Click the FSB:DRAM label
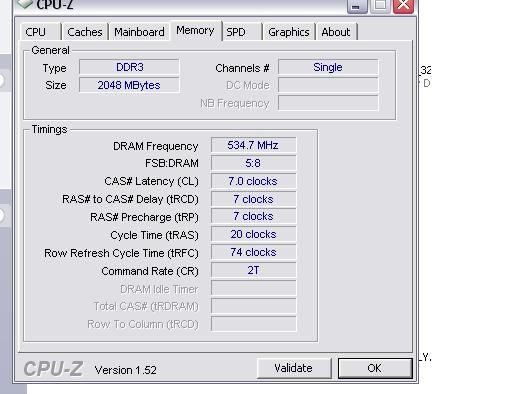Image resolution: width=512 pixels, height=394 pixels. point(172,163)
